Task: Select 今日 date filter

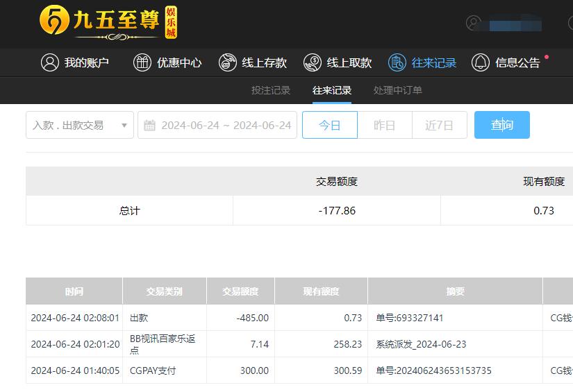Action: (x=330, y=125)
